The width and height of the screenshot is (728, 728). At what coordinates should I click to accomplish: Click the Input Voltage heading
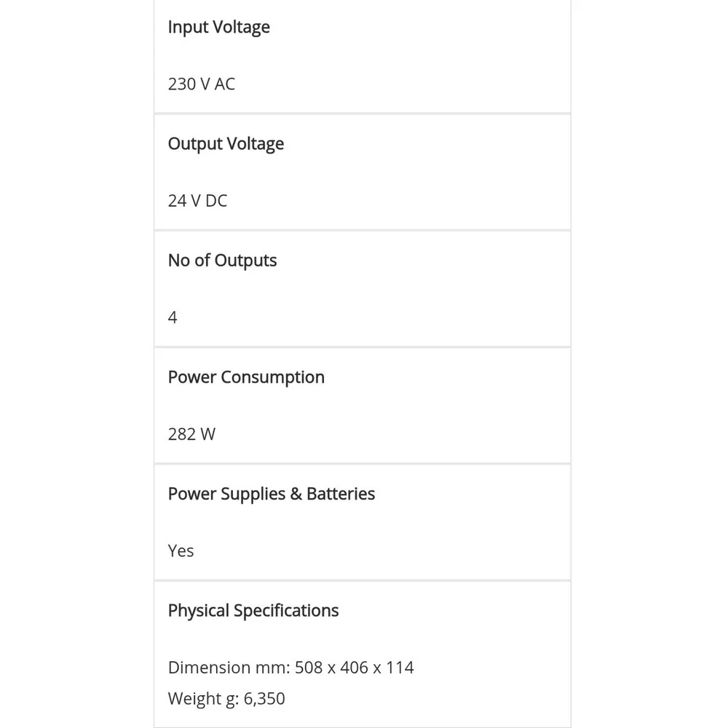[218, 28]
